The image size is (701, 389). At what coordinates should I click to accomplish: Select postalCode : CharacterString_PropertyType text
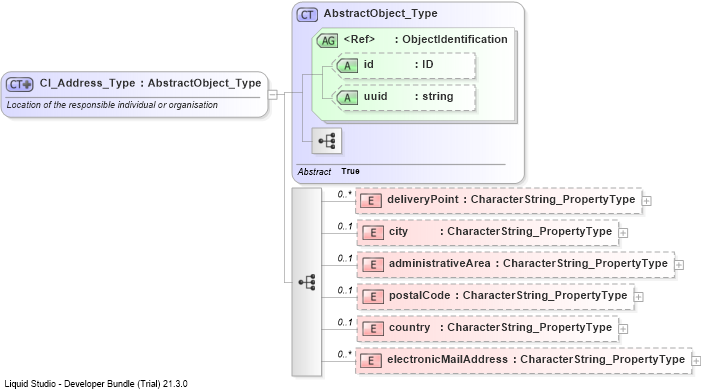[x=508, y=296]
